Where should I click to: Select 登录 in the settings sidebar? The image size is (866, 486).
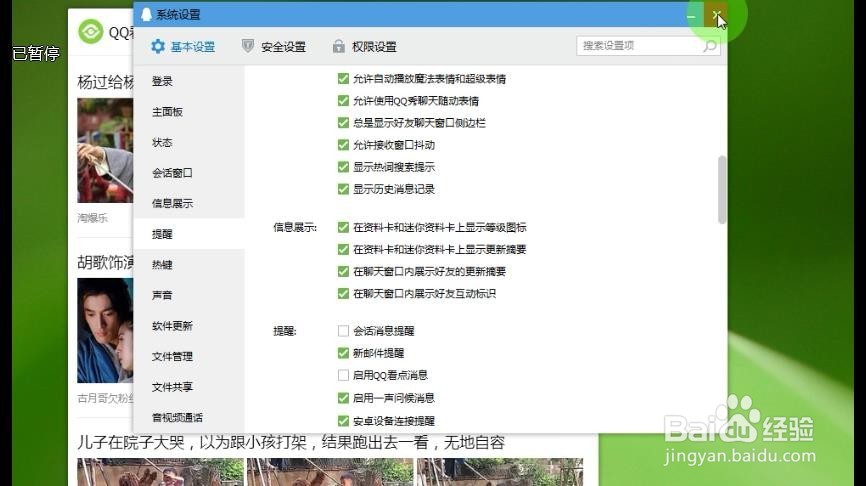point(189,81)
